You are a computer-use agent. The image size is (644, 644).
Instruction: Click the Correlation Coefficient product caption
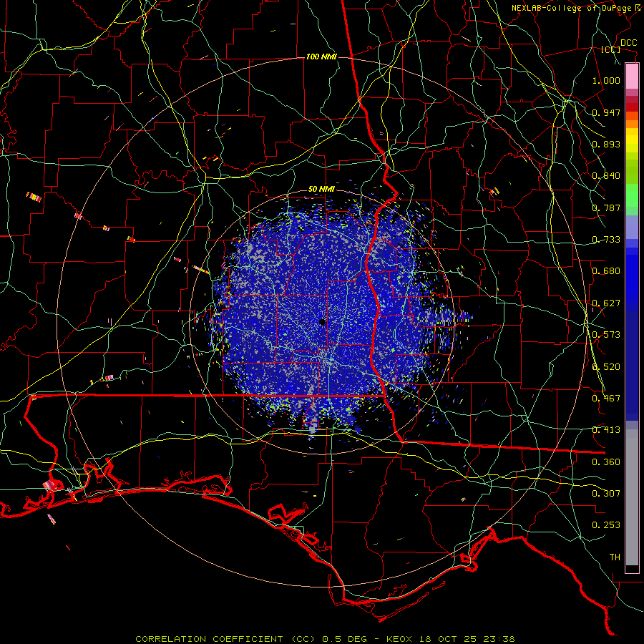(325, 639)
